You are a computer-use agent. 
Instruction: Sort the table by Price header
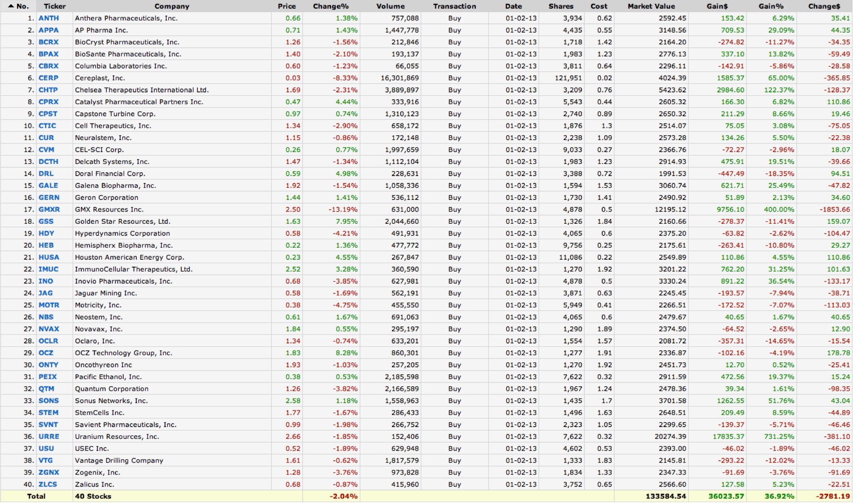[x=287, y=6]
